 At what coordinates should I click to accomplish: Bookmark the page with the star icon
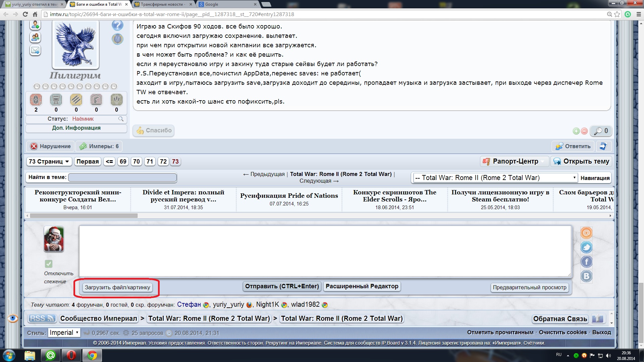pos(617,14)
